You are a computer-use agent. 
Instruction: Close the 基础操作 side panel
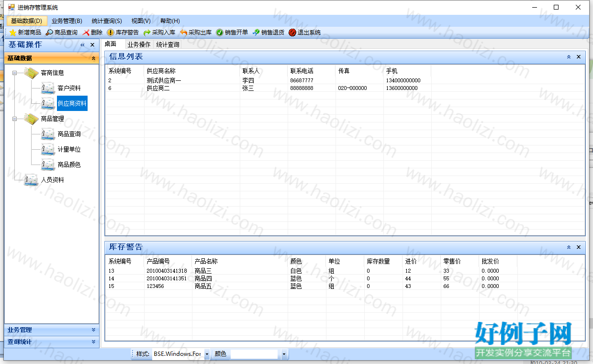(x=92, y=45)
